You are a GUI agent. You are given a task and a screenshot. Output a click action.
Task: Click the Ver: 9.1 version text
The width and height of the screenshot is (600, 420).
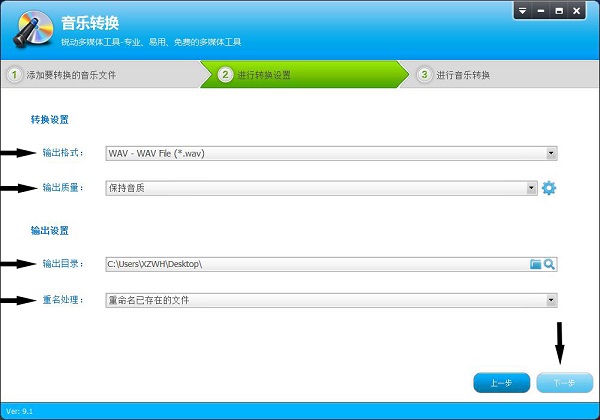coord(20,411)
